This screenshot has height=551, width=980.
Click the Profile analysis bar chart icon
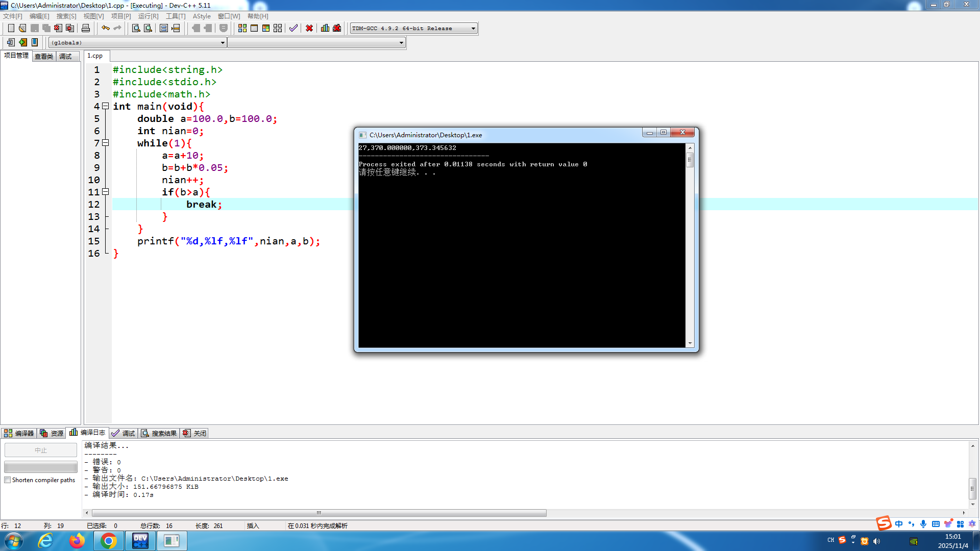[x=325, y=28]
